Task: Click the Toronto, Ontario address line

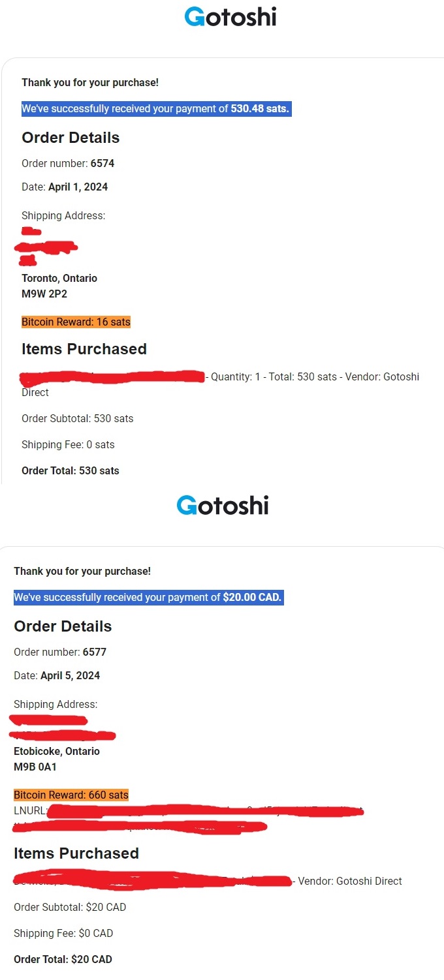Action: (59, 278)
